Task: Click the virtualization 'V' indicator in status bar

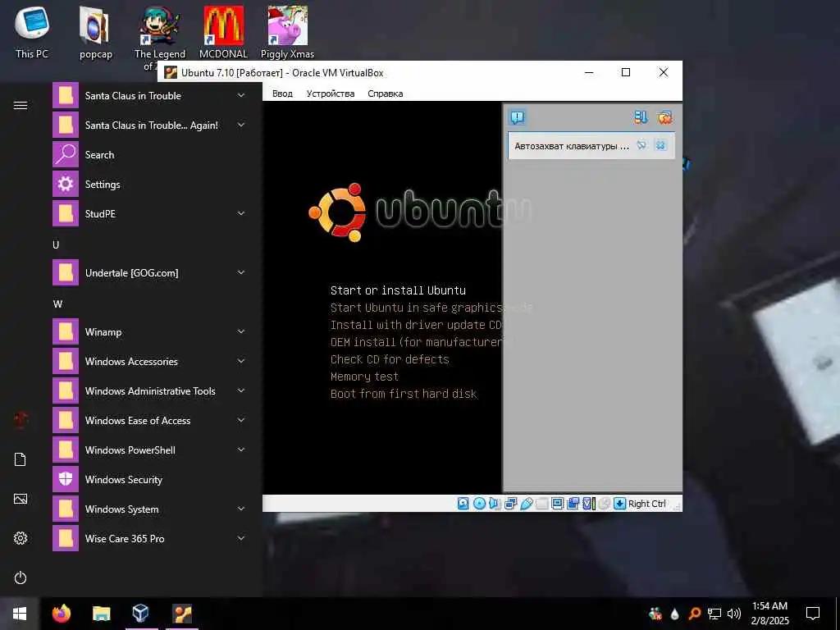Action: tap(588, 504)
